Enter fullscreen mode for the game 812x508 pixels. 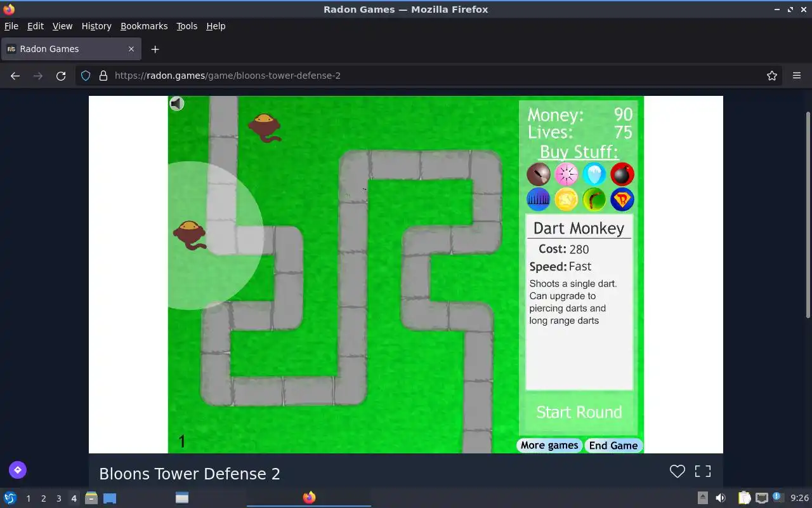point(703,471)
